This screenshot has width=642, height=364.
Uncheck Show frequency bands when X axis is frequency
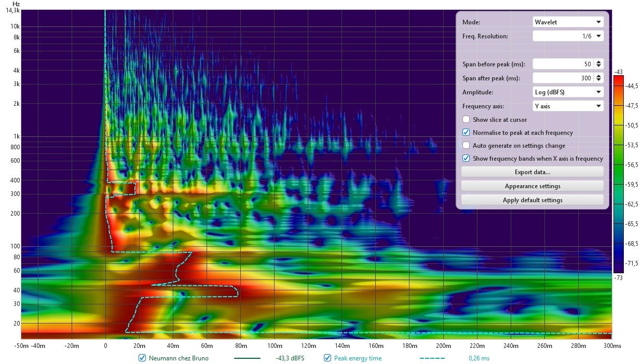tap(466, 159)
